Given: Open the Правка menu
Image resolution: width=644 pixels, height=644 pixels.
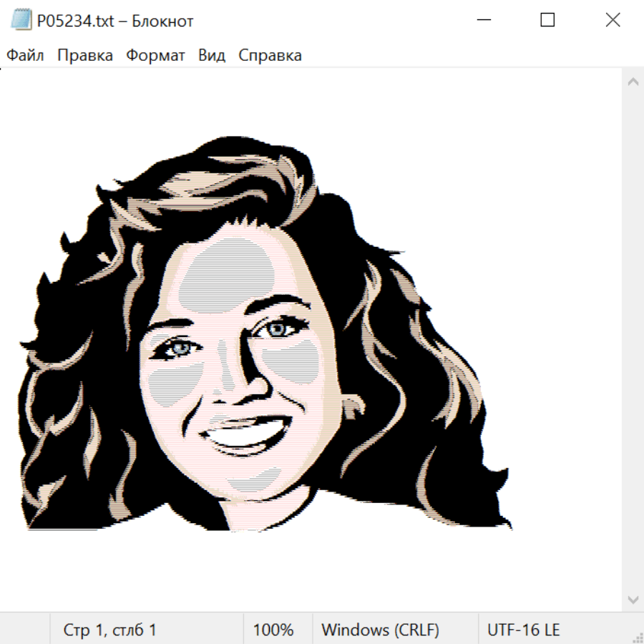Looking at the screenshot, I should [84, 56].
